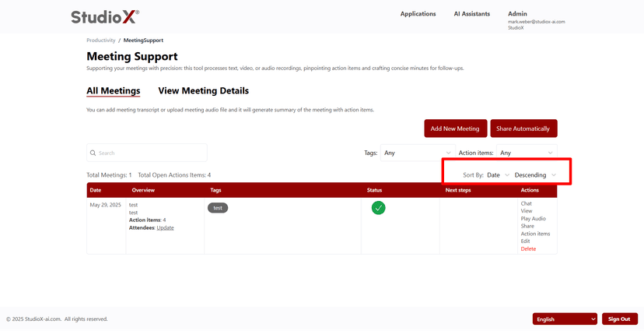The image size is (644, 331).
Task: Open the Applications menu
Action: (x=418, y=14)
